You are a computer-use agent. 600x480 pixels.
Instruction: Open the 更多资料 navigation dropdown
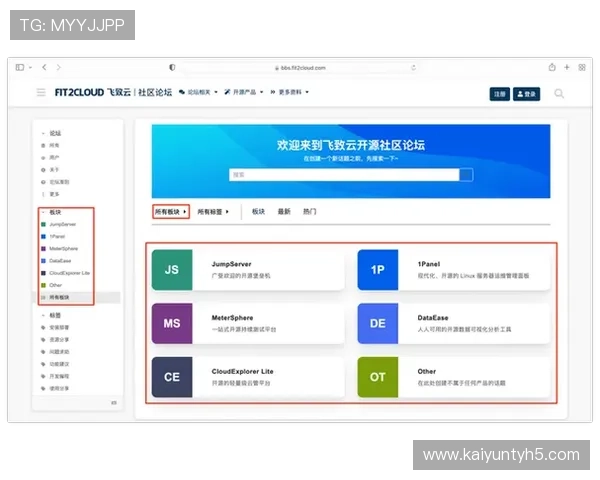pos(289,92)
